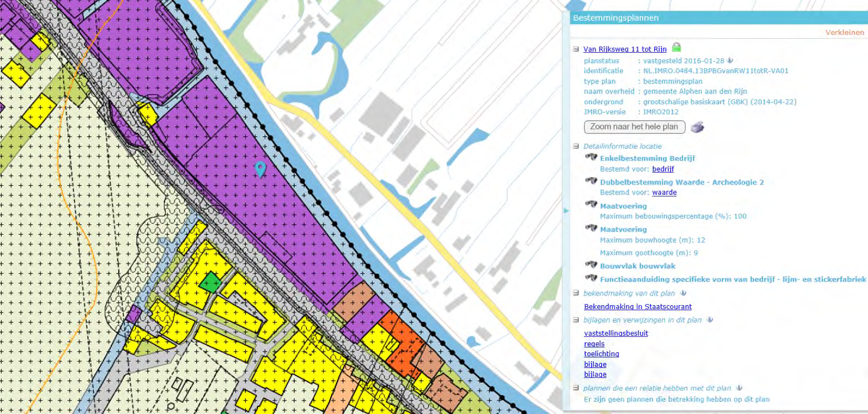Viewport: 868px width, 414px height.
Task: Click the Bestemmingsplannen panel header
Action: click(616, 18)
